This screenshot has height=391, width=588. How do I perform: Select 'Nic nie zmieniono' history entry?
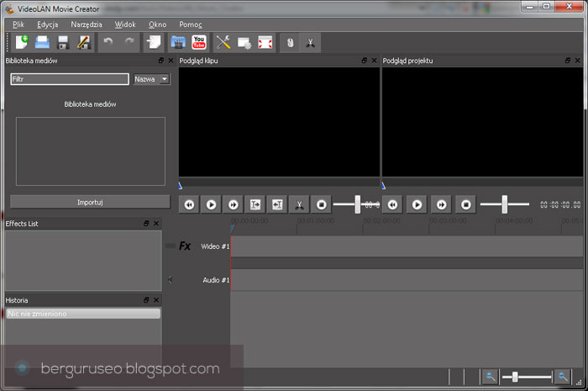[x=83, y=314]
